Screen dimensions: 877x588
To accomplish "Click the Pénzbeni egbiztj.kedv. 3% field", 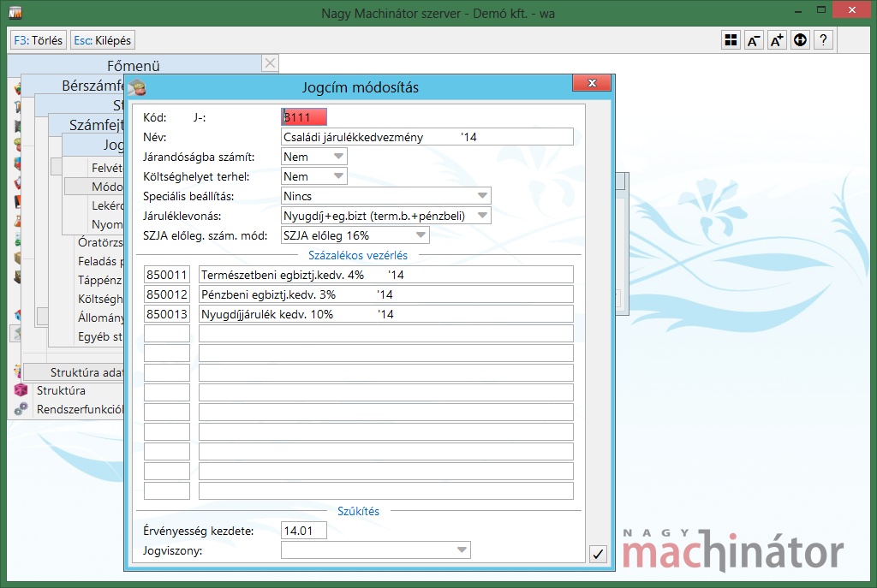I will tap(386, 294).
